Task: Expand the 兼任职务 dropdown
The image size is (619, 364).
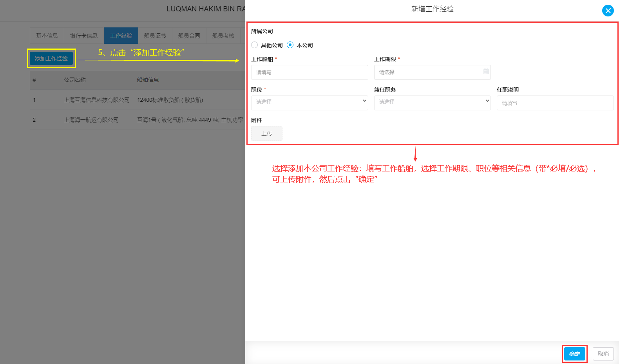Action: tap(432, 103)
